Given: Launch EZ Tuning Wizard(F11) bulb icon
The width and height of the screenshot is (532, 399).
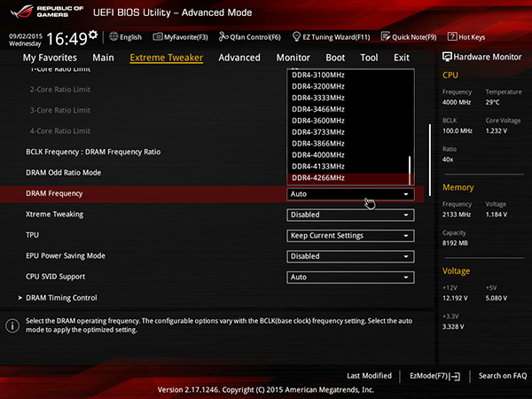Looking at the screenshot, I should [296, 36].
